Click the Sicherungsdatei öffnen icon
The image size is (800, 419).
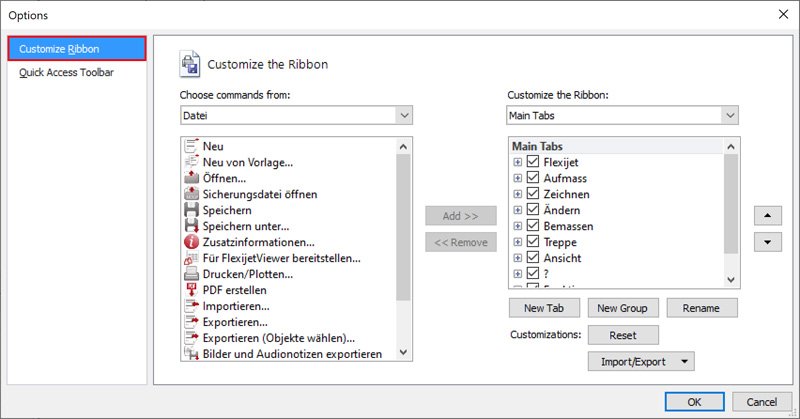point(192,194)
